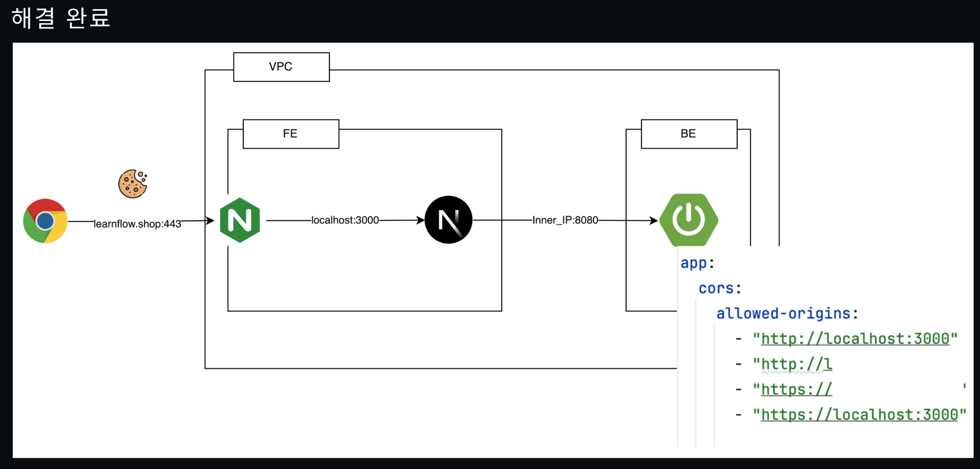Click the 'app:' YAML key
The image size is (980, 469).
697,263
